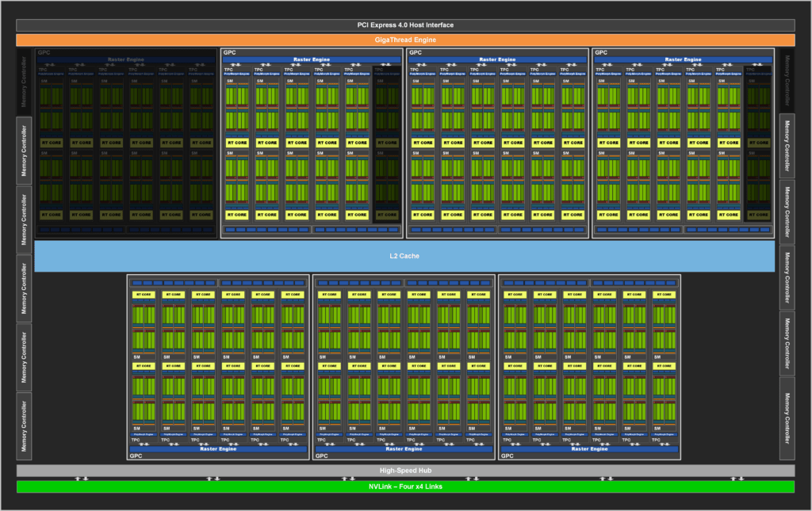This screenshot has height=511, width=812.
Task: Click the dimmed GPC label at top left
Action: (44, 53)
